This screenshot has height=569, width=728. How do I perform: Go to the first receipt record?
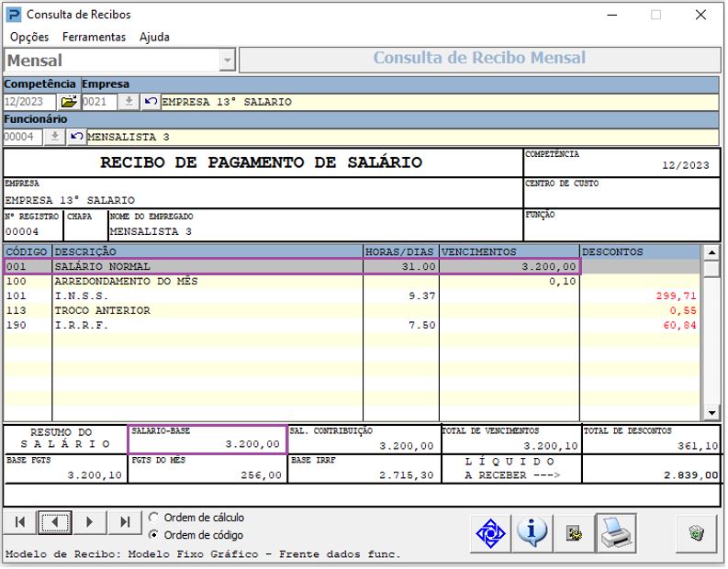tap(20, 522)
